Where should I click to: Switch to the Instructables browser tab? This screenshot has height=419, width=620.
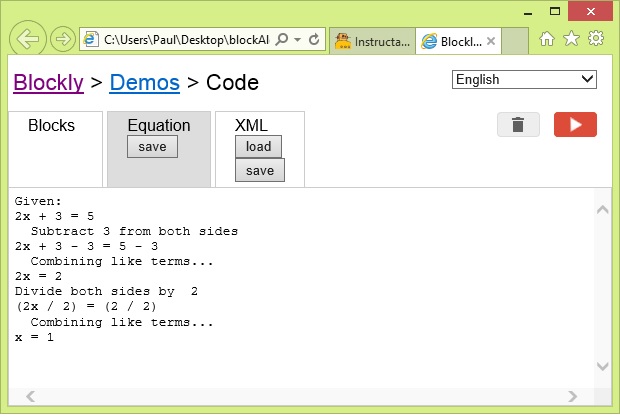coord(372,41)
